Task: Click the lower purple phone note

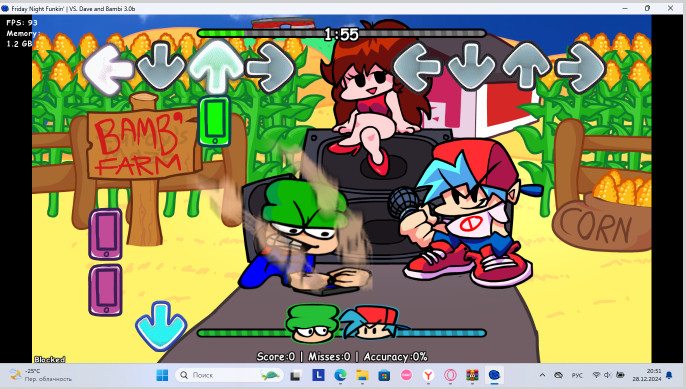Action: click(105, 290)
